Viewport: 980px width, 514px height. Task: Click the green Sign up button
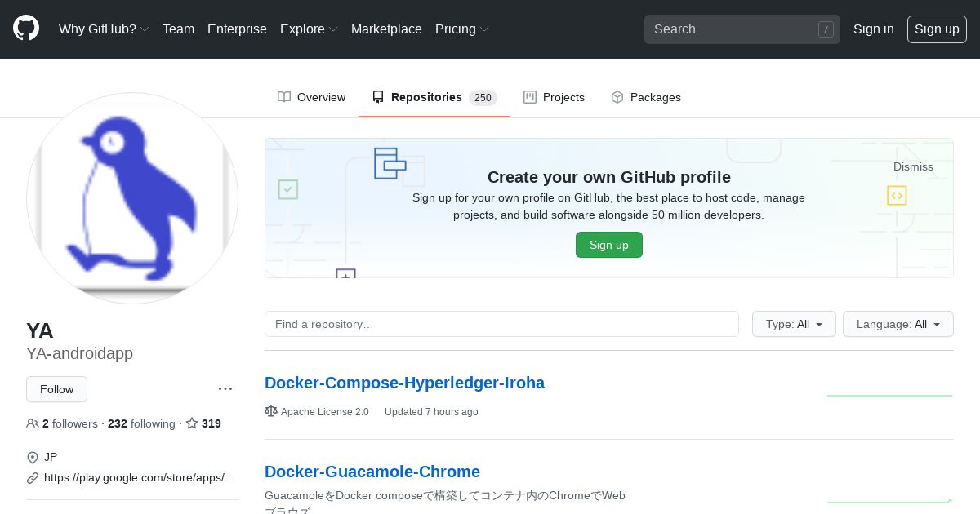[x=609, y=245]
